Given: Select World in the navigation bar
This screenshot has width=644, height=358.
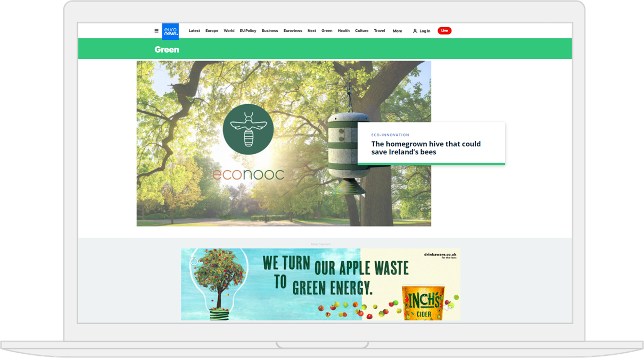Looking at the screenshot, I should tap(229, 31).
